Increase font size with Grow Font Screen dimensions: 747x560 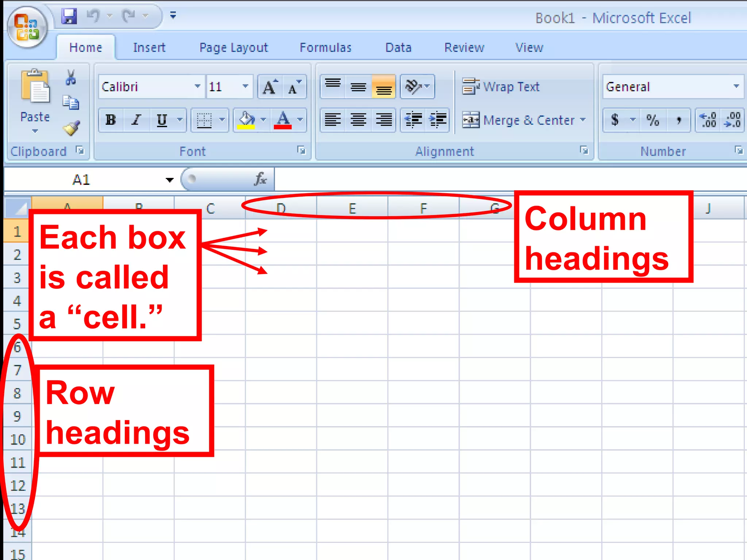[x=270, y=87]
